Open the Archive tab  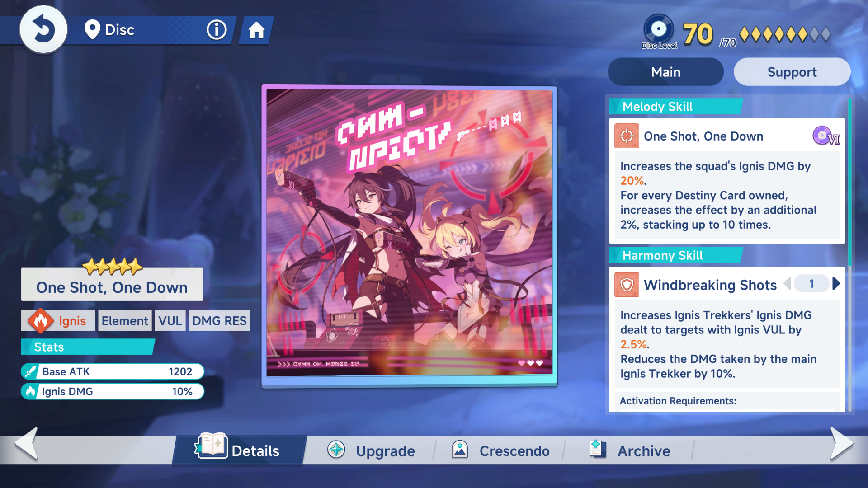[x=630, y=450]
